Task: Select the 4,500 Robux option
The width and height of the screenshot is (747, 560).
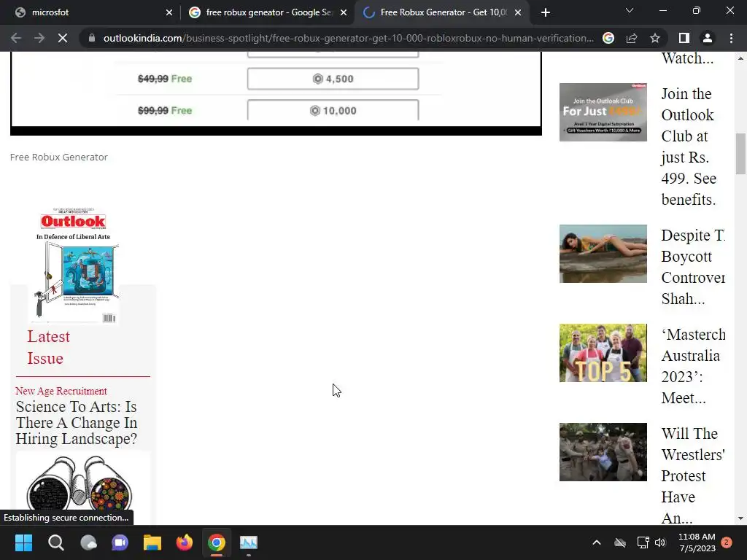Action: point(333,79)
